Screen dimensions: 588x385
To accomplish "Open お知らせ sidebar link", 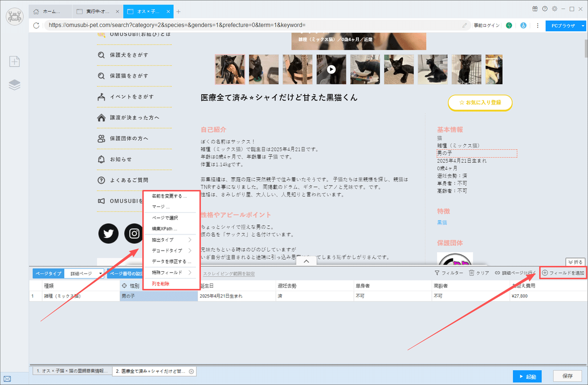I will pos(115,159).
